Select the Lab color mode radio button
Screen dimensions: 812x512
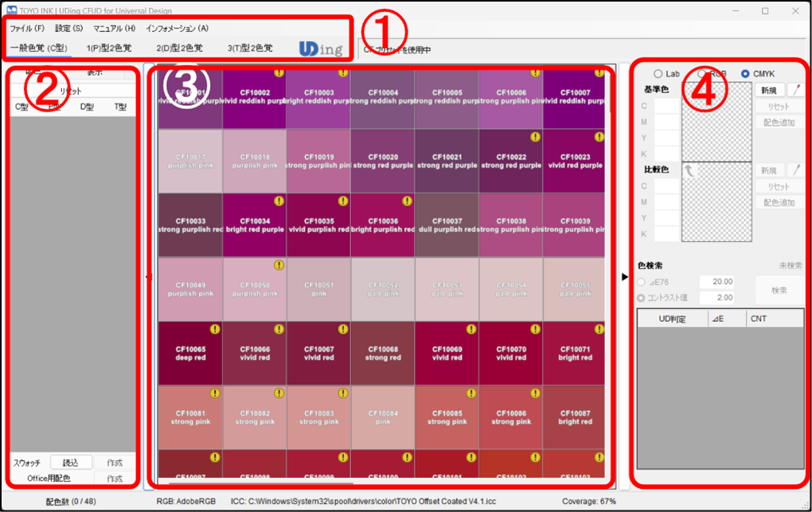click(658, 74)
